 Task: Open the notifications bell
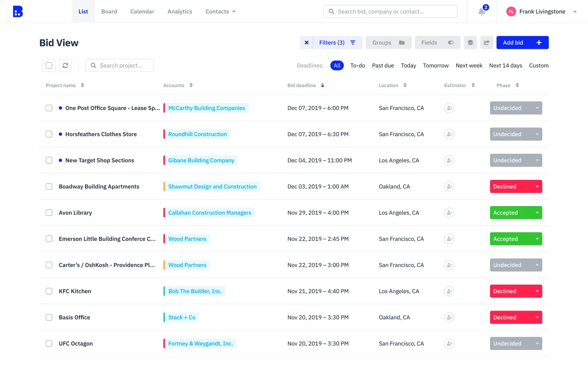(482, 12)
